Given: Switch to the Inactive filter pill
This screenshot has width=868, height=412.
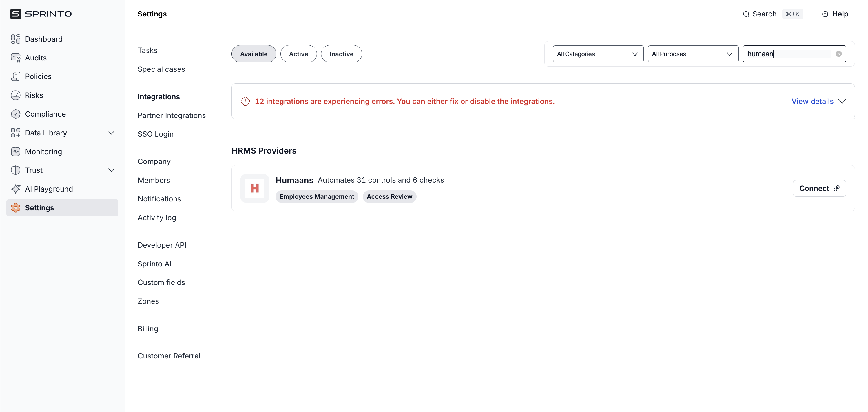Looking at the screenshot, I should coord(341,54).
